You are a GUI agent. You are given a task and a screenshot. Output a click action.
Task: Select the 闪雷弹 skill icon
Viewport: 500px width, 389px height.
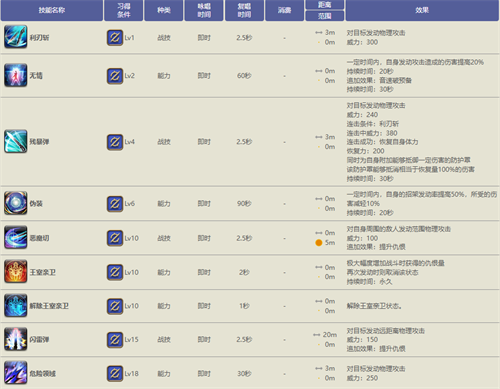click(x=15, y=339)
